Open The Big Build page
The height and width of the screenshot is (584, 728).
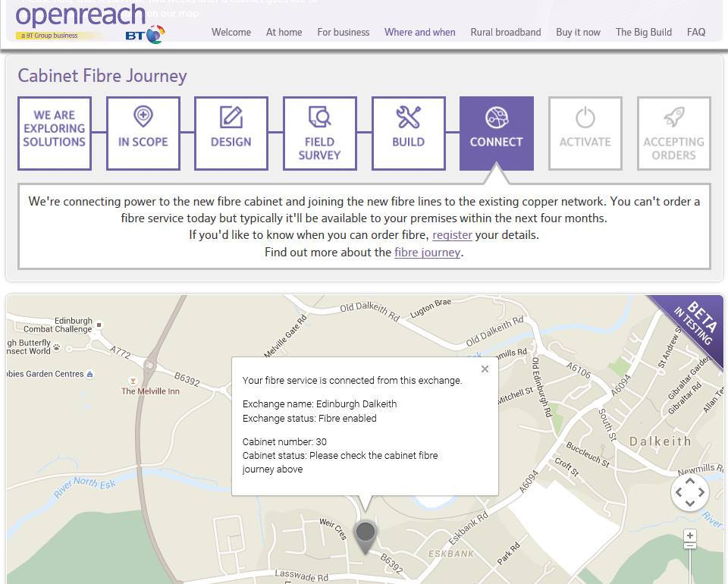point(644,32)
